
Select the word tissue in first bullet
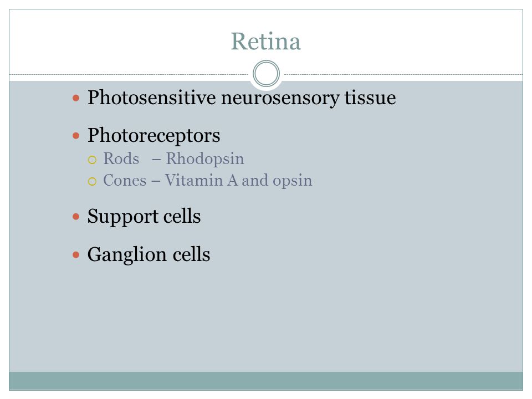[x=370, y=98]
